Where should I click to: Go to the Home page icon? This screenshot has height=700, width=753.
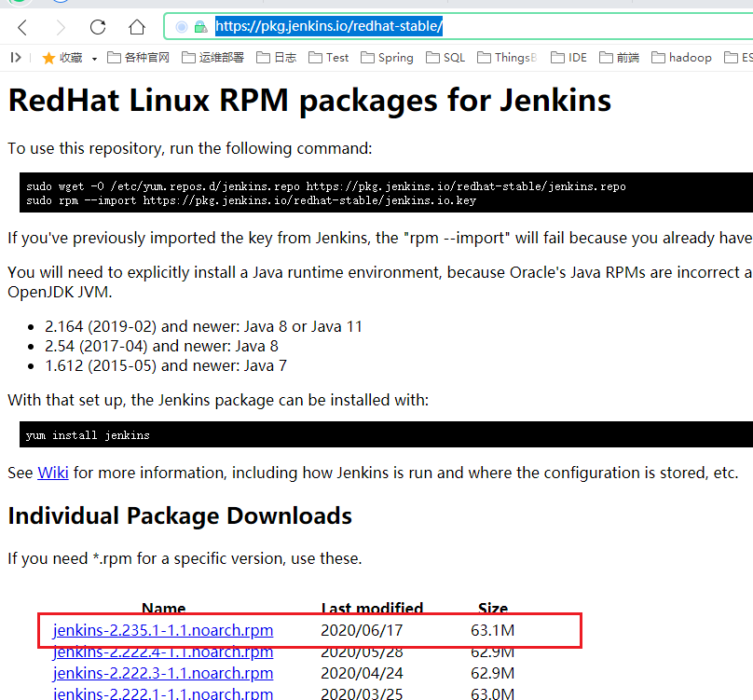tap(137, 27)
